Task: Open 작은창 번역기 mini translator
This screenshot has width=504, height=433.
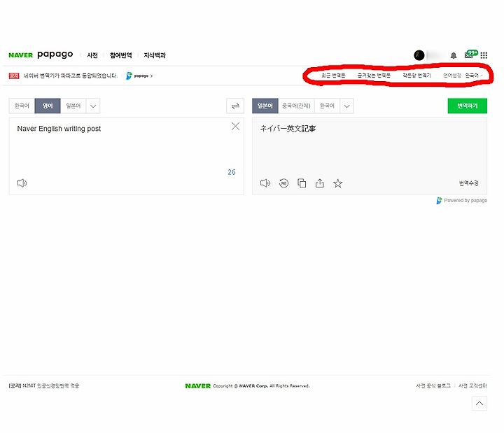Action: tap(416, 76)
